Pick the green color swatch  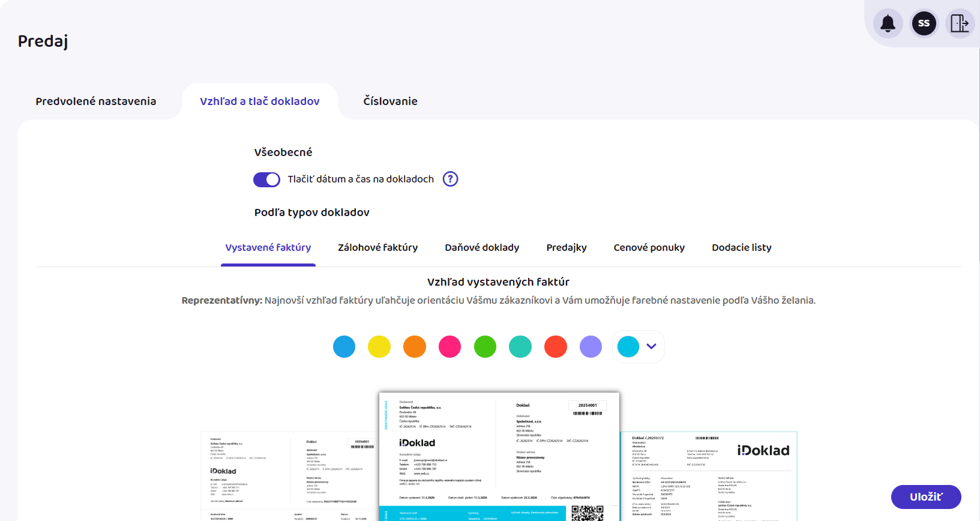click(x=485, y=346)
